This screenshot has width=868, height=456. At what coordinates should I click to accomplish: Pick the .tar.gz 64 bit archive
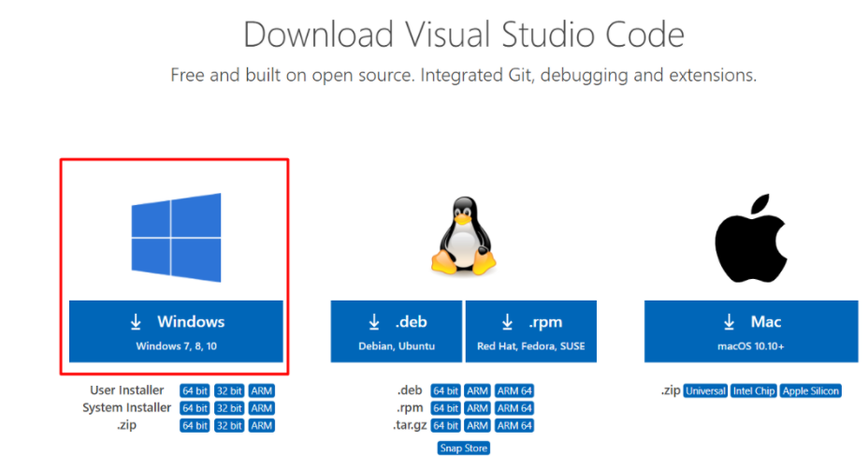click(445, 425)
